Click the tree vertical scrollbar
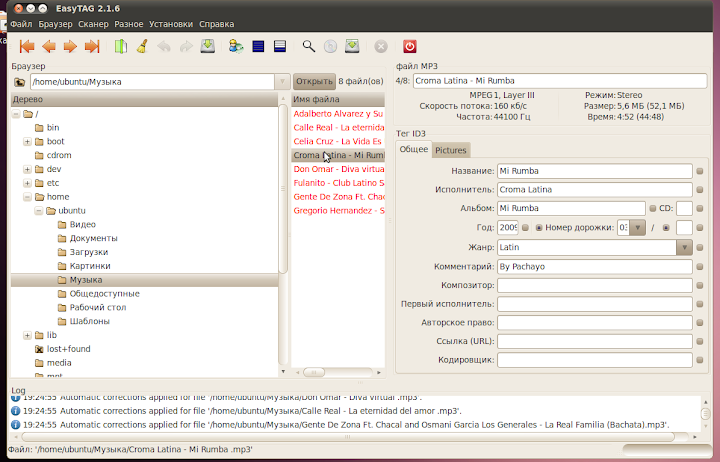The image size is (720, 462). pos(283,191)
